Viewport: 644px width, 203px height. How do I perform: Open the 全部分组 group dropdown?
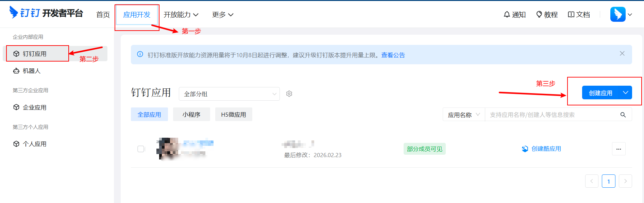pos(229,94)
